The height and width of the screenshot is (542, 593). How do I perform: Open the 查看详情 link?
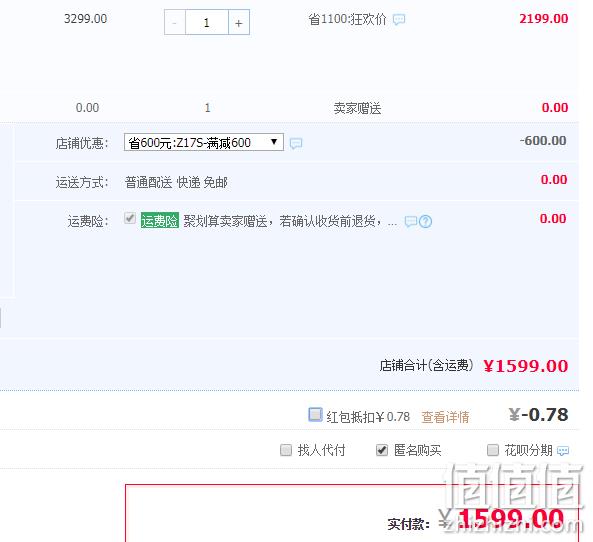[445, 417]
